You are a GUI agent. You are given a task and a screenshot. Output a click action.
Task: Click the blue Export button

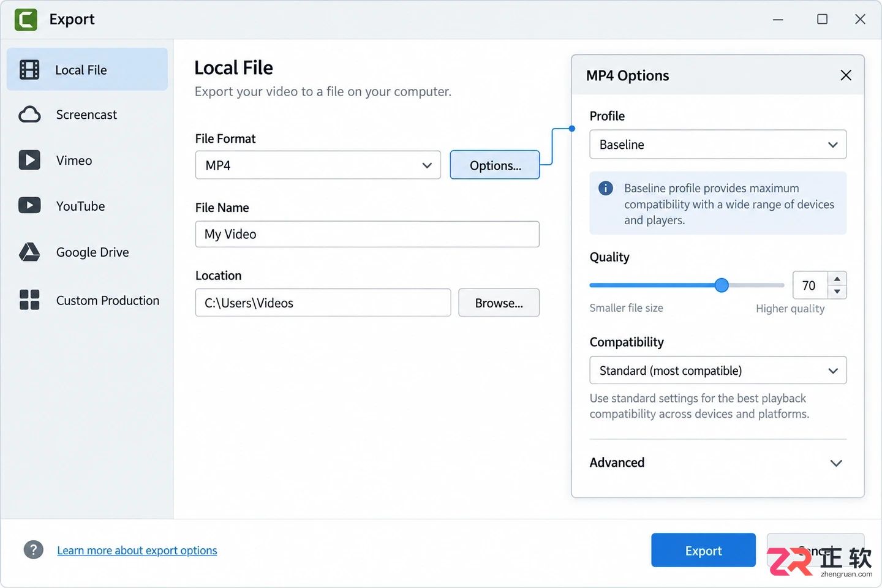pos(703,551)
